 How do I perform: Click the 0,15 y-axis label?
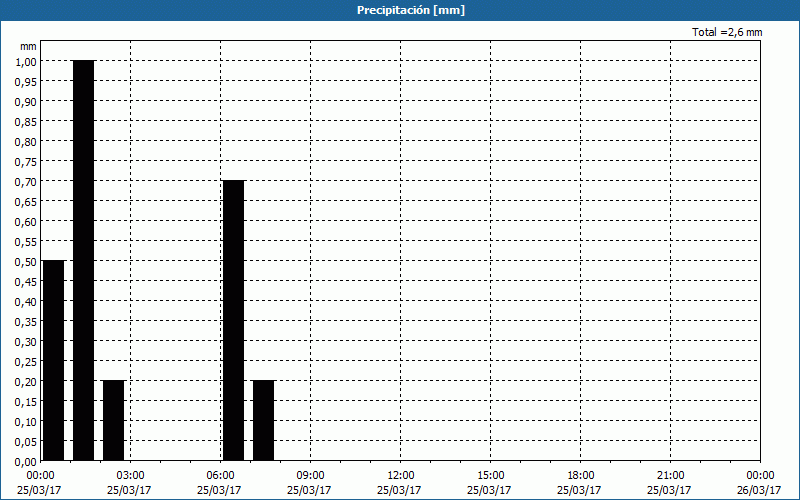(26, 402)
